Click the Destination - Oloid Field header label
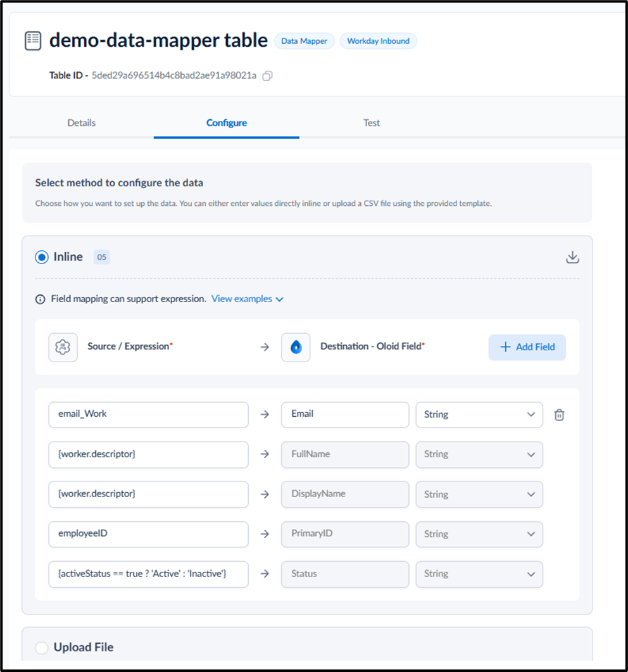 pos(372,346)
